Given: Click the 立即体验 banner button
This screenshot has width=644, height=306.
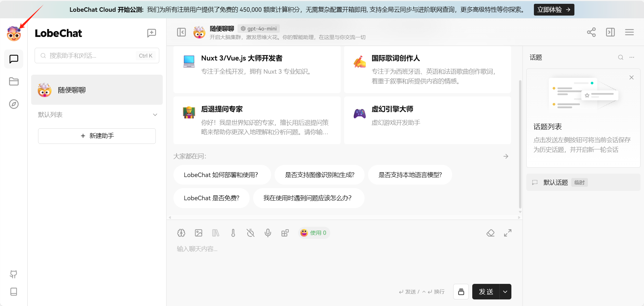Looking at the screenshot, I should [x=554, y=10].
